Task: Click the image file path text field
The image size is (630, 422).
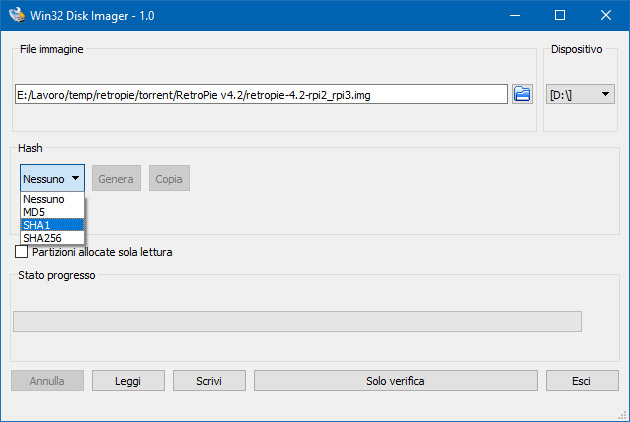Action: point(260,94)
